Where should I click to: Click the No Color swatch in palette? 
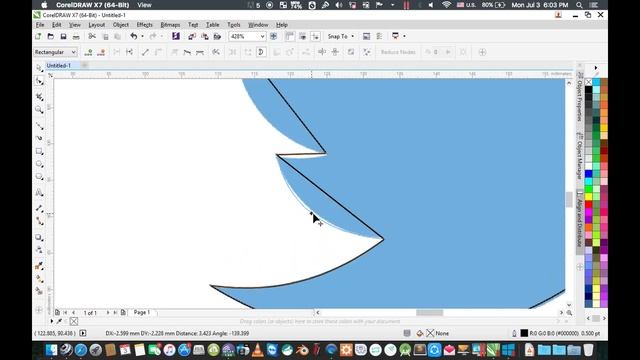coord(589,82)
